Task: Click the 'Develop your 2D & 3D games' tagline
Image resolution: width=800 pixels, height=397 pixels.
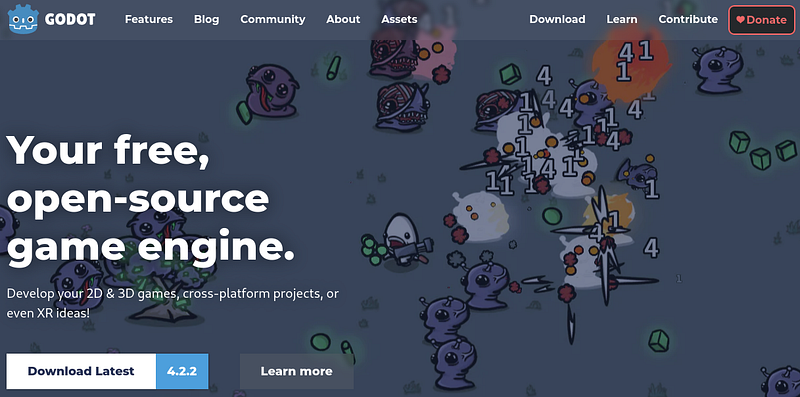Action: 172,303
